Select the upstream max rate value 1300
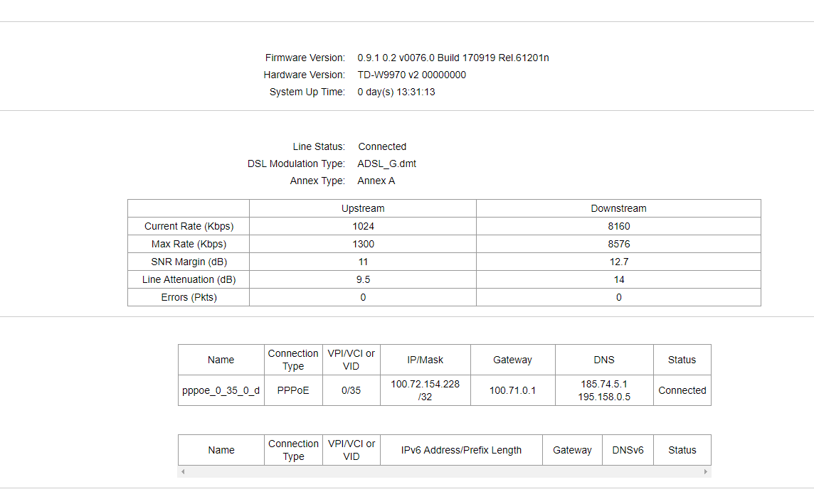The height and width of the screenshot is (504, 814). coord(363,244)
